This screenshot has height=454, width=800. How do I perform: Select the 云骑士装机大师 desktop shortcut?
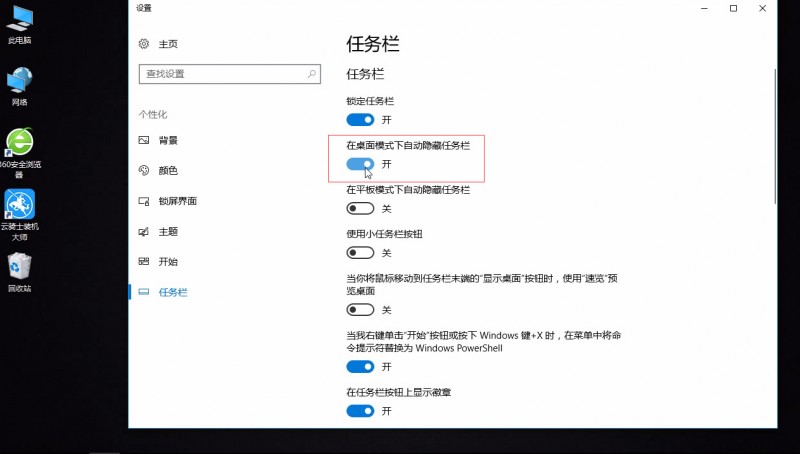(20, 215)
